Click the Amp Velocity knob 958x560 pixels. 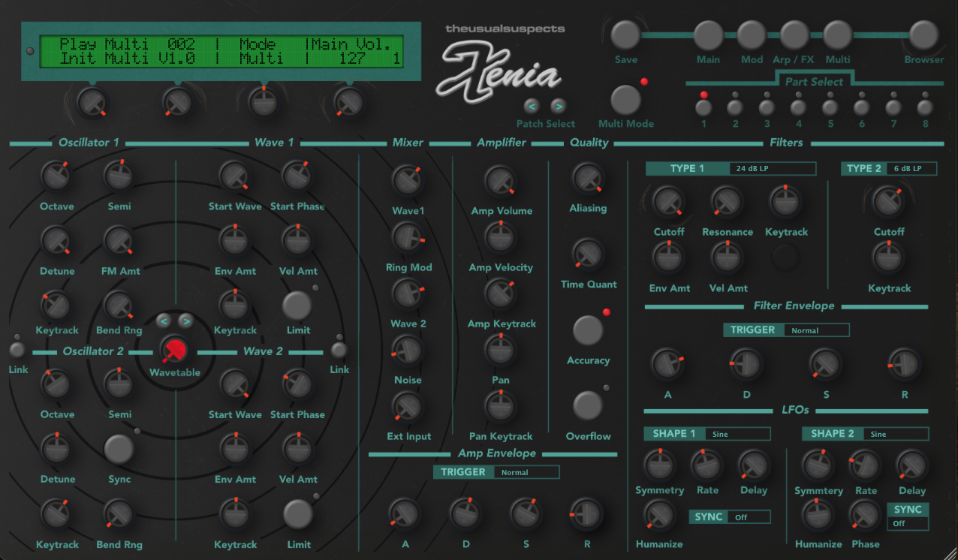pyautogui.click(x=500, y=237)
